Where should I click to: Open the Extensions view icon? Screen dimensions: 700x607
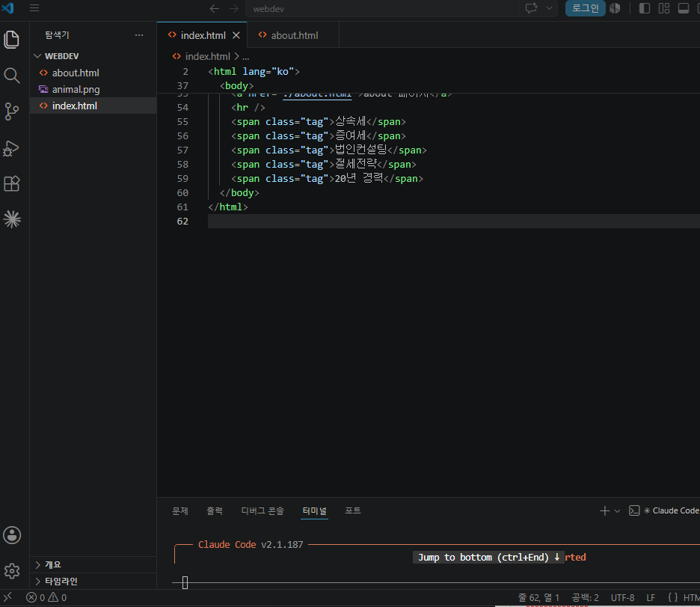point(12,183)
